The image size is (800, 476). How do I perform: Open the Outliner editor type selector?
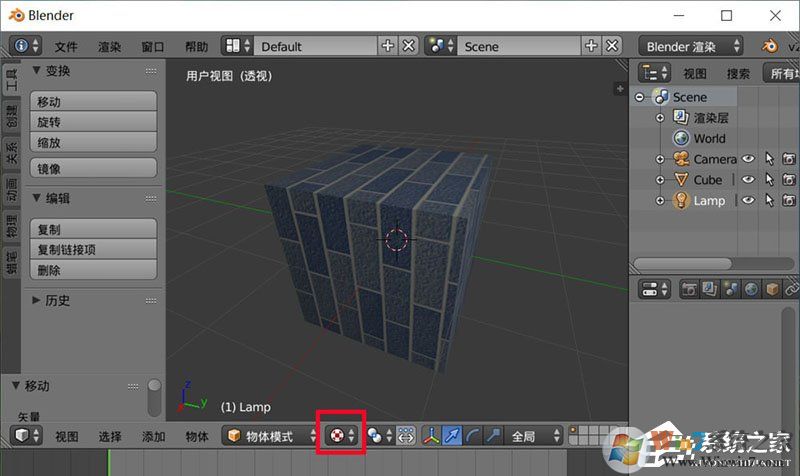coord(655,73)
